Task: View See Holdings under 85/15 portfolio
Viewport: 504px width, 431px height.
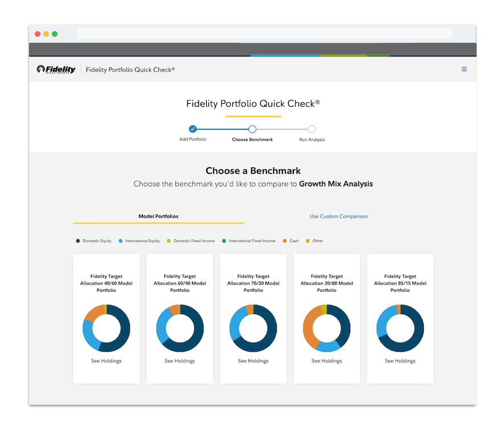Action: 400,361
